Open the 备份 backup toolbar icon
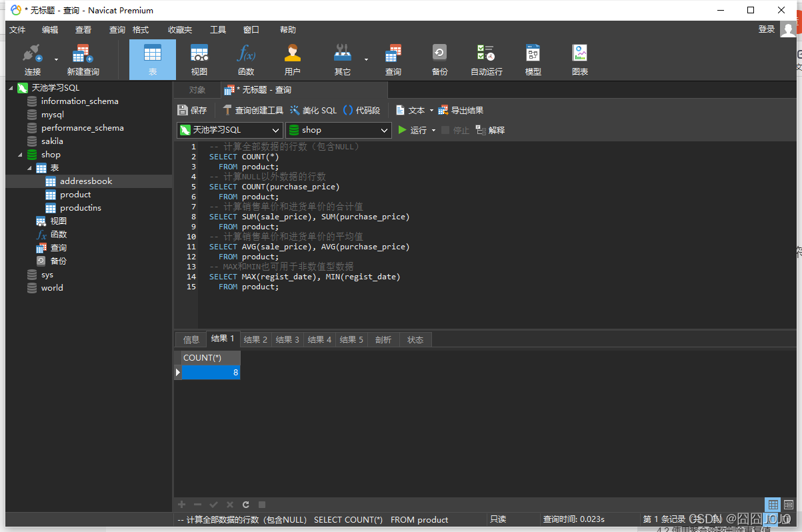 [439, 59]
